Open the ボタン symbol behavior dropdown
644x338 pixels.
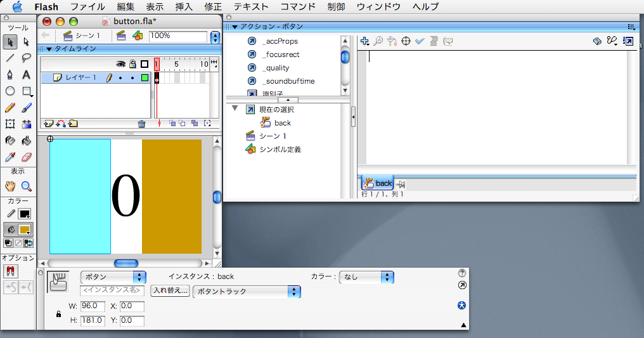(113, 277)
